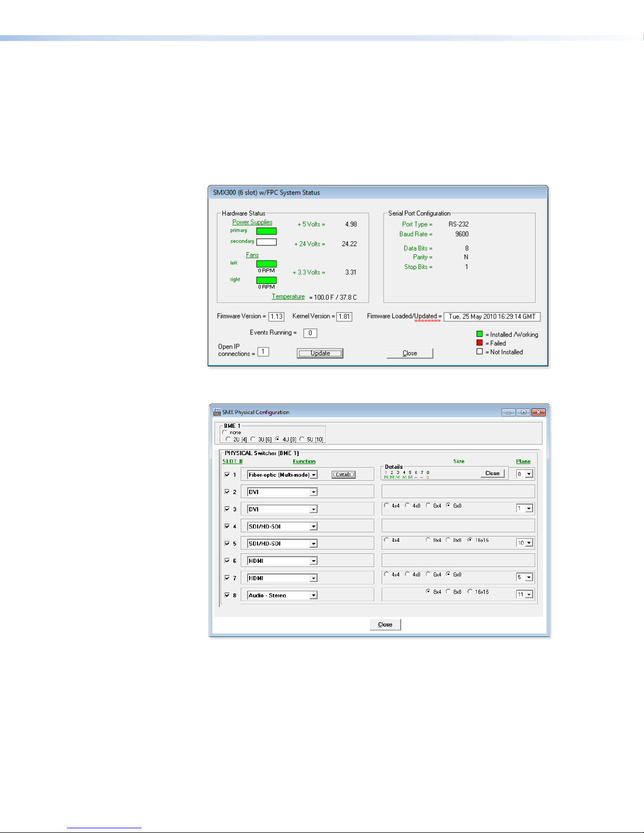This screenshot has width=644, height=833.
Task: Select the BME 1 'none' radio option
Action: click(225, 433)
